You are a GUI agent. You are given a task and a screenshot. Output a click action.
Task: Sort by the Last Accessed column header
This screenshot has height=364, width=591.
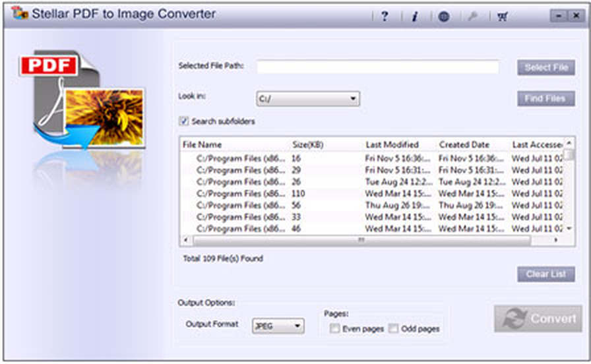(x=537, y=144)
